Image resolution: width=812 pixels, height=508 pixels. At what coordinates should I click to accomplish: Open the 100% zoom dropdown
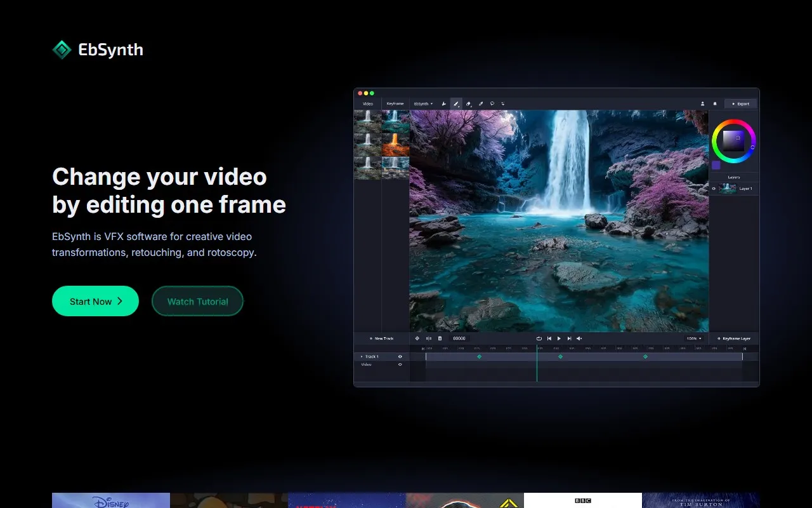coord(693,338)
